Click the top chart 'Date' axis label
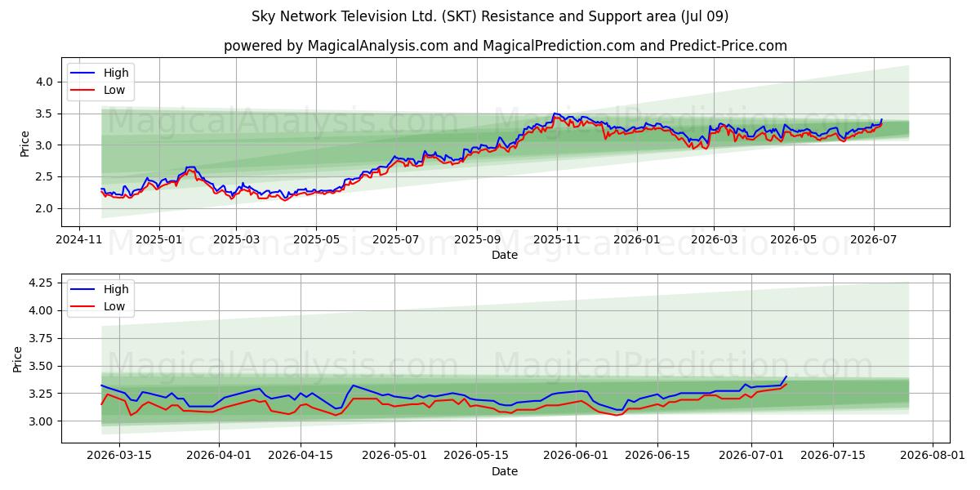 click(x=505, y=255)
